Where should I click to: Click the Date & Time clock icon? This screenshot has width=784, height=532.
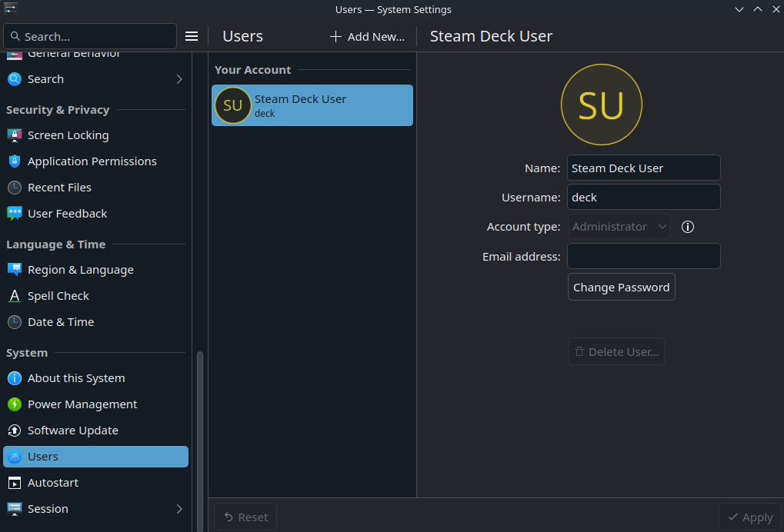pyautogui.click(x=15, y=322)
